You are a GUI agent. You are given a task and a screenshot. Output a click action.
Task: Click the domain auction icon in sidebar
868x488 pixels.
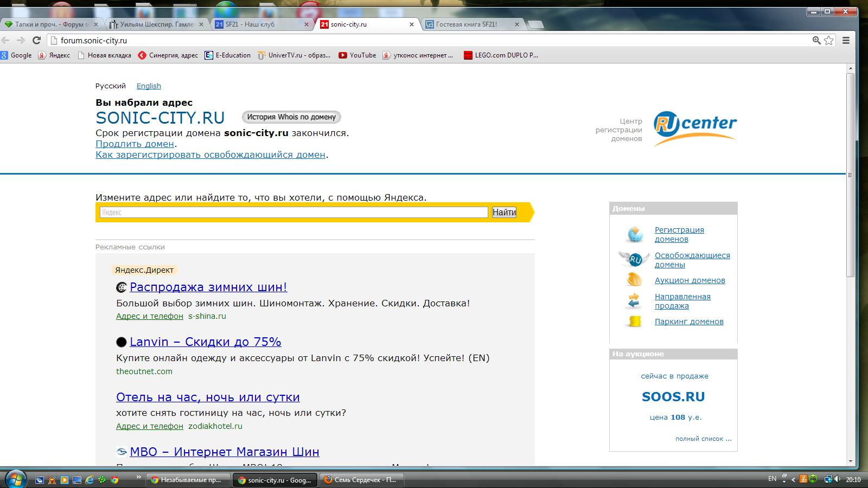coord(634,280)
